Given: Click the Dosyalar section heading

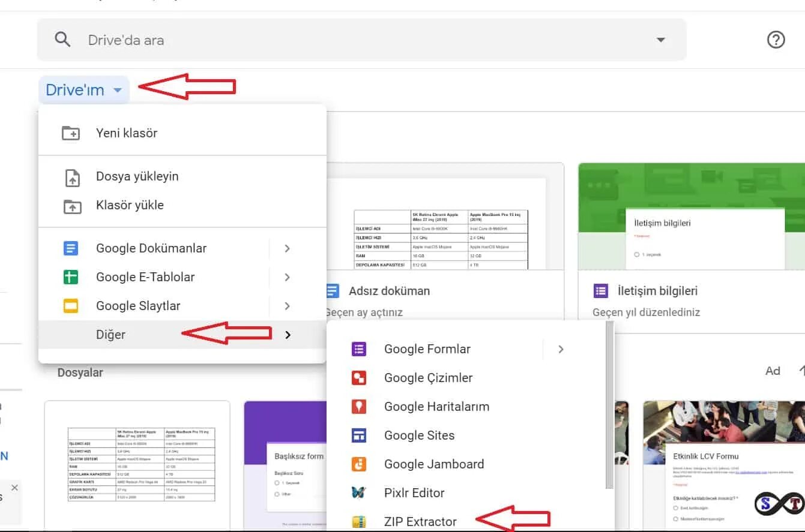Looking at the screenshot, I should pos(80,372).
